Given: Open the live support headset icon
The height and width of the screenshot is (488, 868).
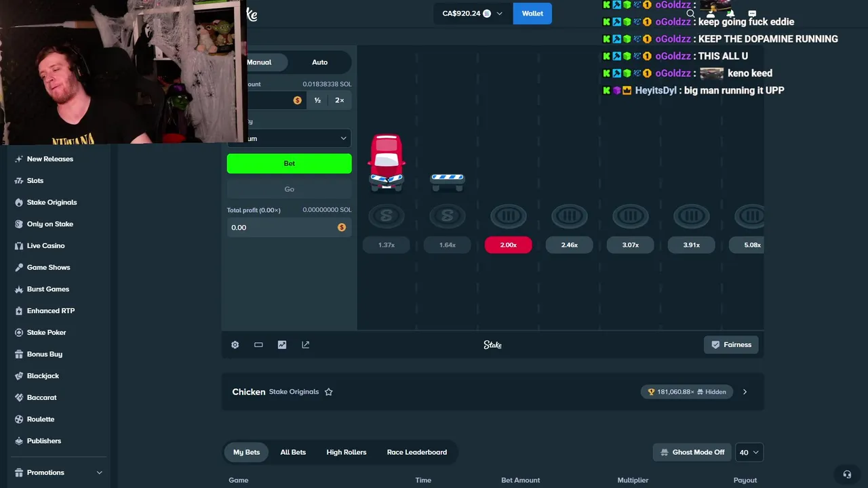Looking at the screenshot, I should point(846,474).
